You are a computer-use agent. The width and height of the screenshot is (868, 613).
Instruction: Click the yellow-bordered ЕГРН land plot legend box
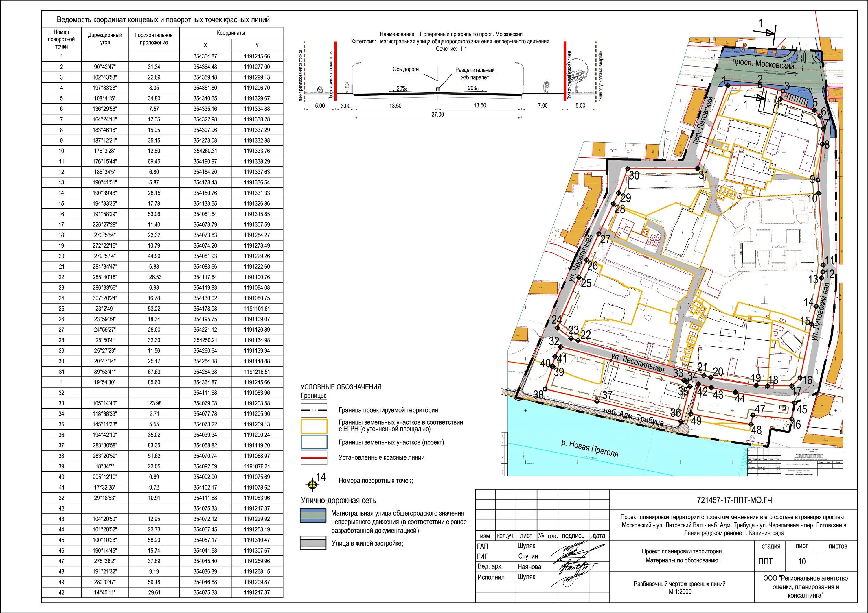click(x=314, y=426)
